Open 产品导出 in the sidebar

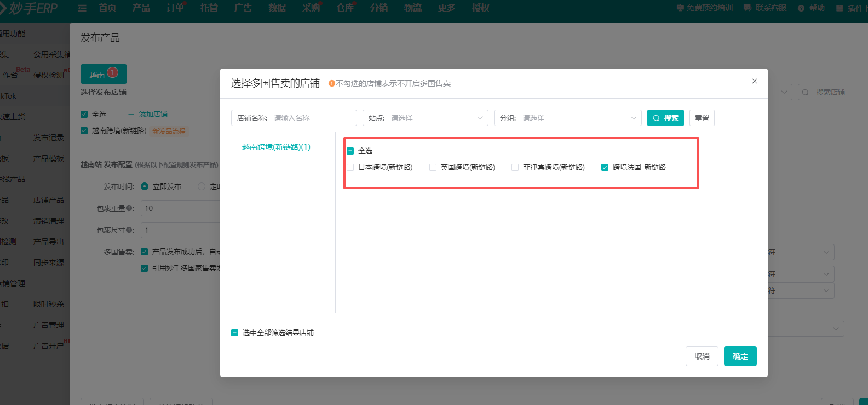click(x=49, y=242)
